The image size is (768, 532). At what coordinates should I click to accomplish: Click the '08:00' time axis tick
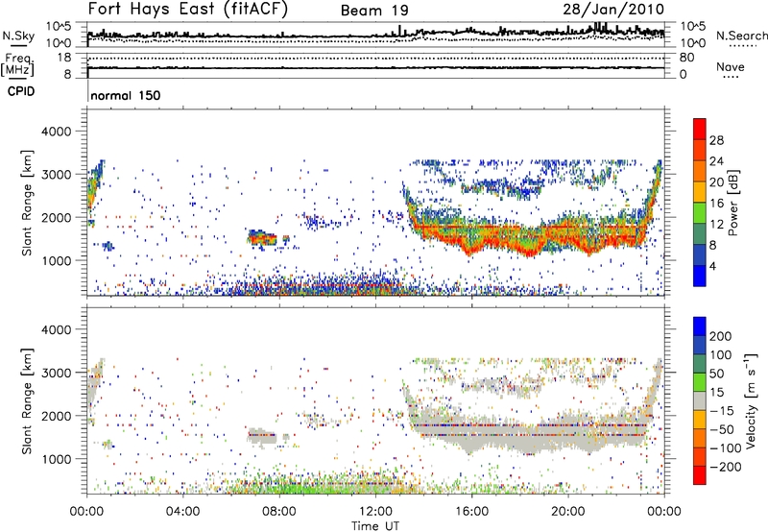tap(278, 512)
